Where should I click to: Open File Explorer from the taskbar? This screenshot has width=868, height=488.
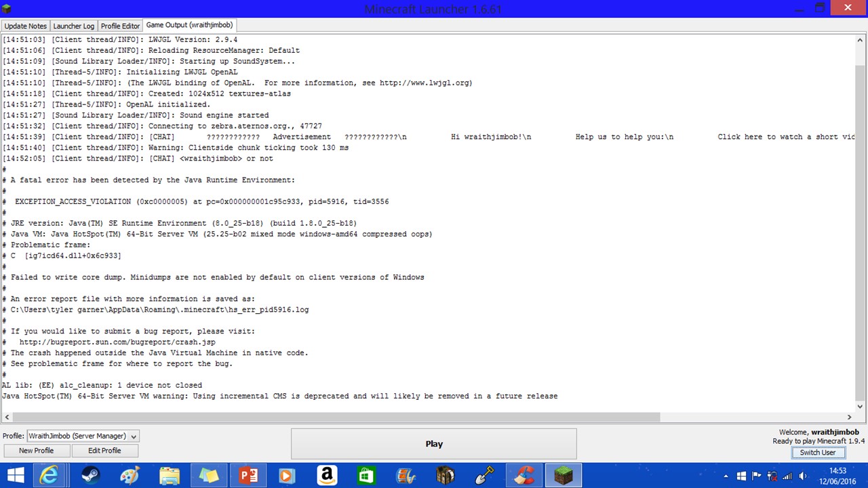coord(170,475)
